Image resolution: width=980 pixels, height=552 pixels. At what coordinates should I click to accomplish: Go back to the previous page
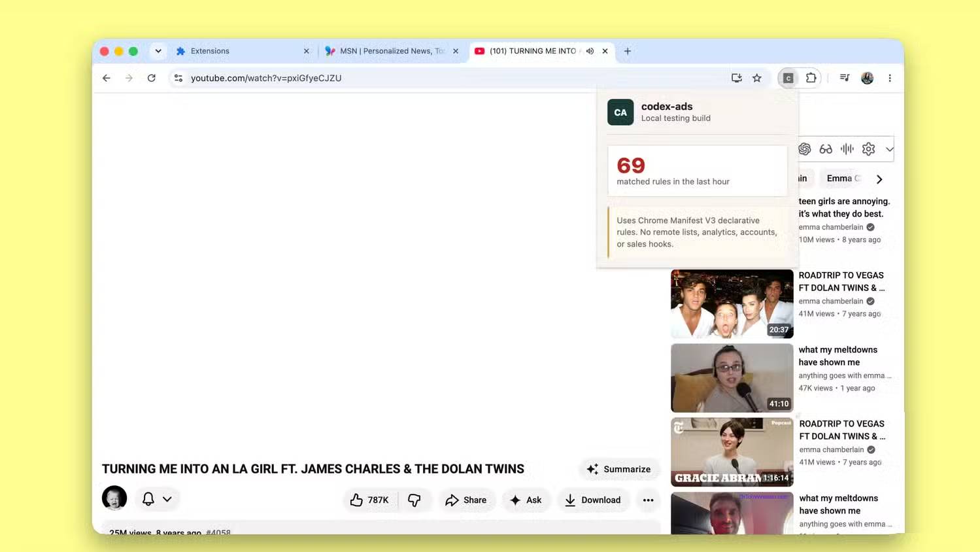point(107,78)
